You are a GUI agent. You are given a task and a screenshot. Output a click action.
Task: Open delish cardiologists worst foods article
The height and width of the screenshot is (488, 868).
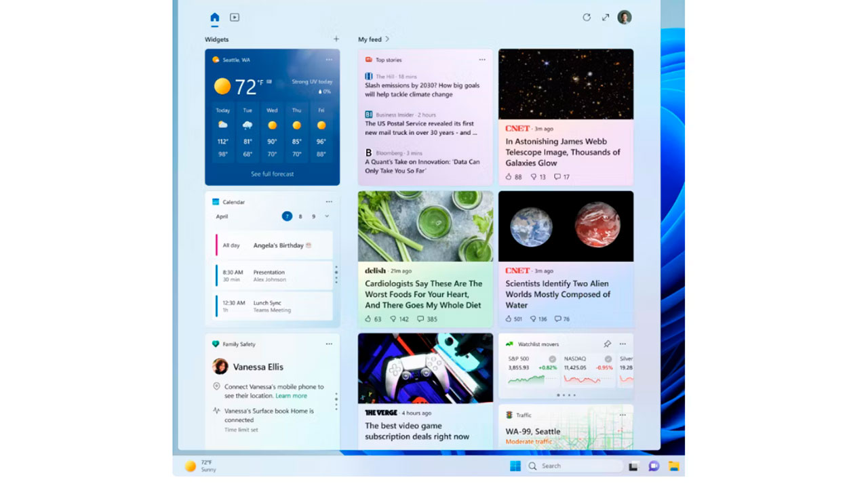point(424,294)
